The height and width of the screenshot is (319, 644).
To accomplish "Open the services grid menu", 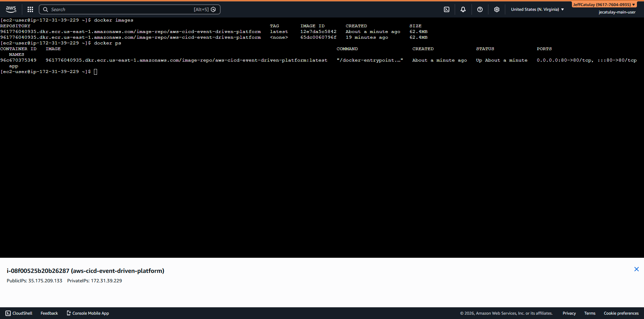I will pyautogui.click(x=30, y=9).
